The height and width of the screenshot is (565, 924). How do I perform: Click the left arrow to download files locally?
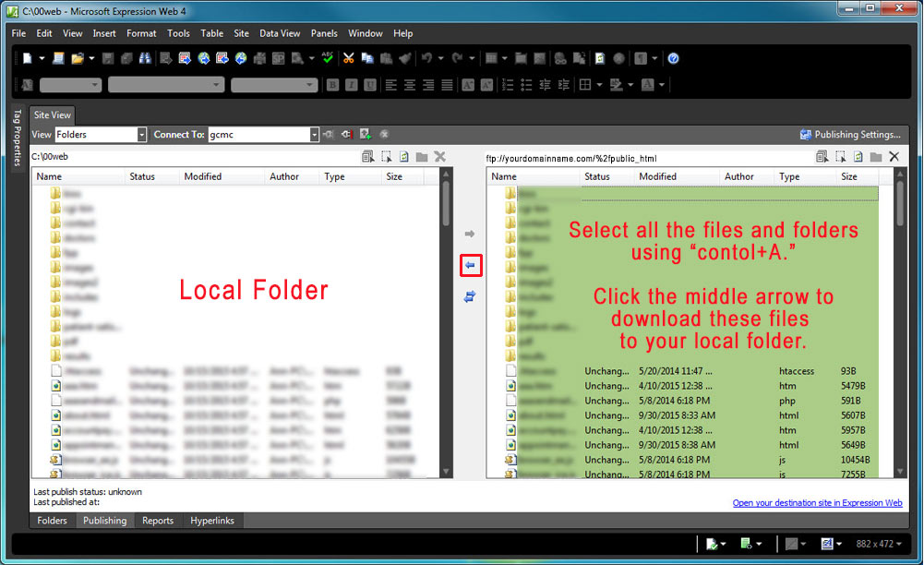(470, 265)
